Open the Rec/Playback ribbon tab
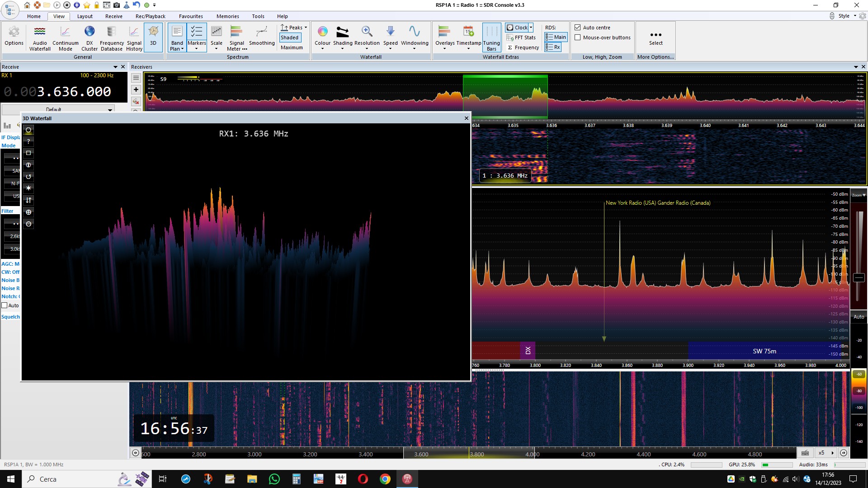 150,16
